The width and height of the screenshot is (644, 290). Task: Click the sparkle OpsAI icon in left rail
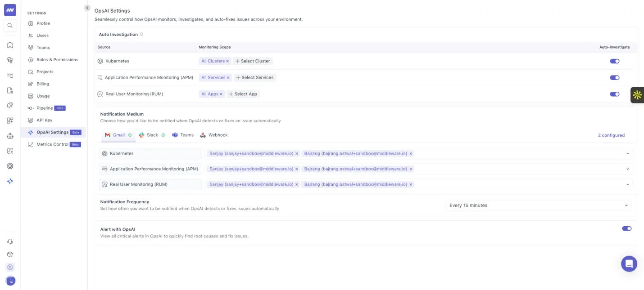(10, 181)
